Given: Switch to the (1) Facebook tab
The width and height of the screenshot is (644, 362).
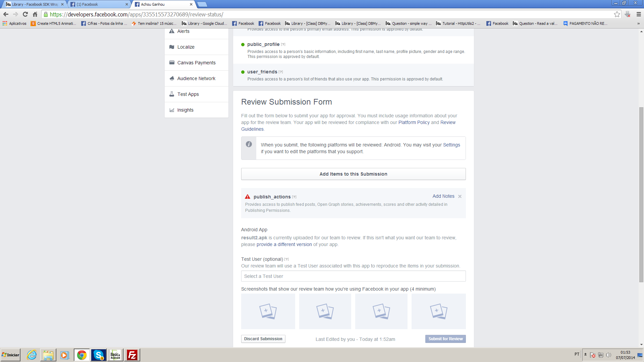Looking at the screenshot, I should coord(99,4).
